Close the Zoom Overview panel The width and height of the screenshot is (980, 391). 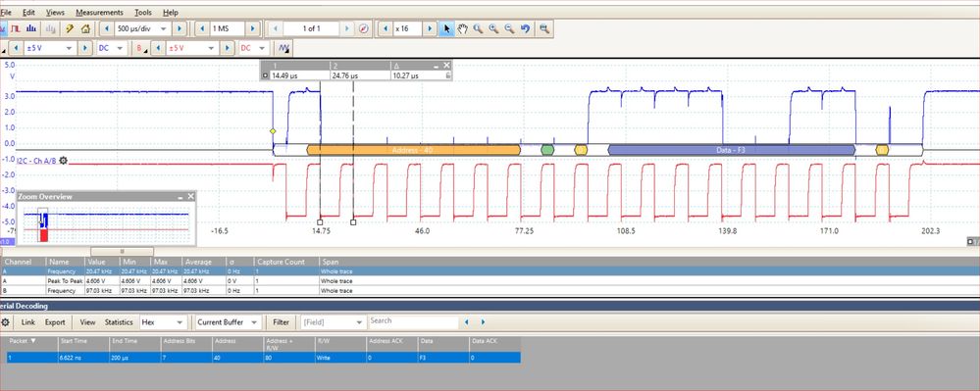click(x=190, y=197)
